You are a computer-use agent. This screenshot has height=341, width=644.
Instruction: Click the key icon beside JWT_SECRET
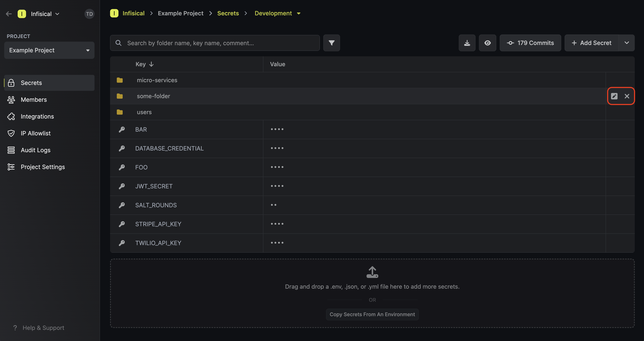click(122, 186)
